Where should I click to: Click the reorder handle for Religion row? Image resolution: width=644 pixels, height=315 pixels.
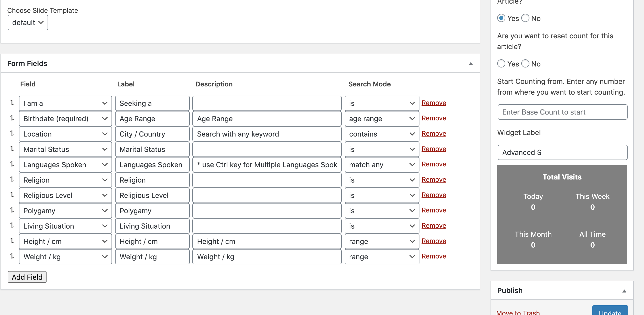click(12, 179)
